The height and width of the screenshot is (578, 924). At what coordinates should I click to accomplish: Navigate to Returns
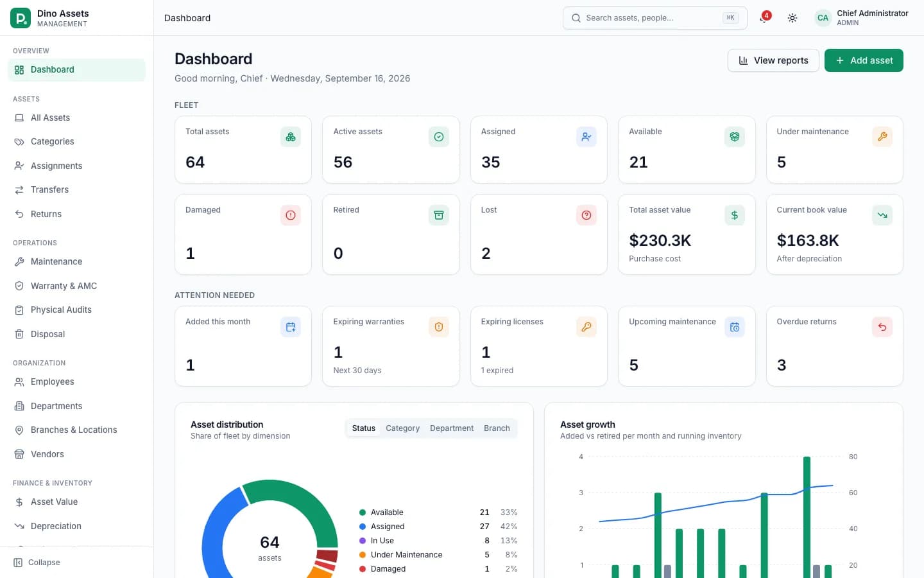click(x=76, y=214)
